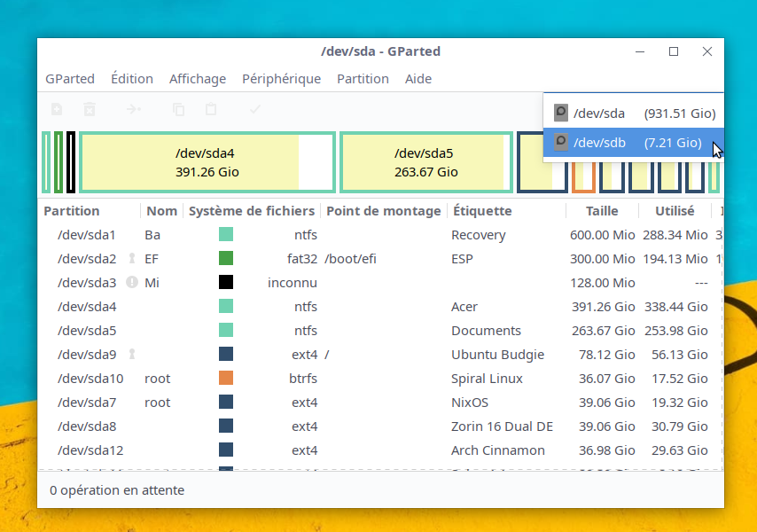This screenshot has width=757, height=532.
Task: Click the orange btrfs swatch for /dev/sda10
Action: pyautogui.click(x=226, y=379)
